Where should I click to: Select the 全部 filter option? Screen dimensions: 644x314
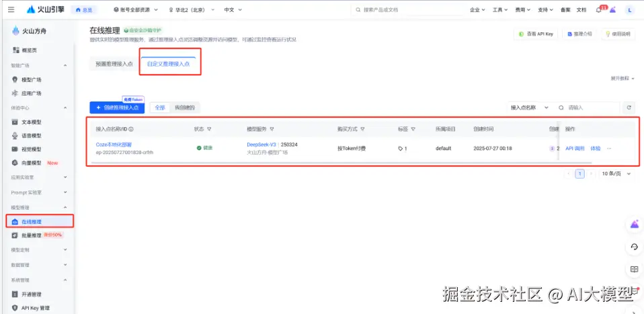[160, 108]
